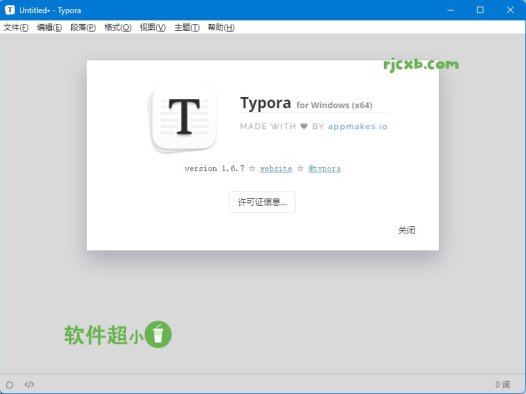This screenshot has width=526, height=394.
Task: Open the 主题(T) menu
Action: point(187,27)
